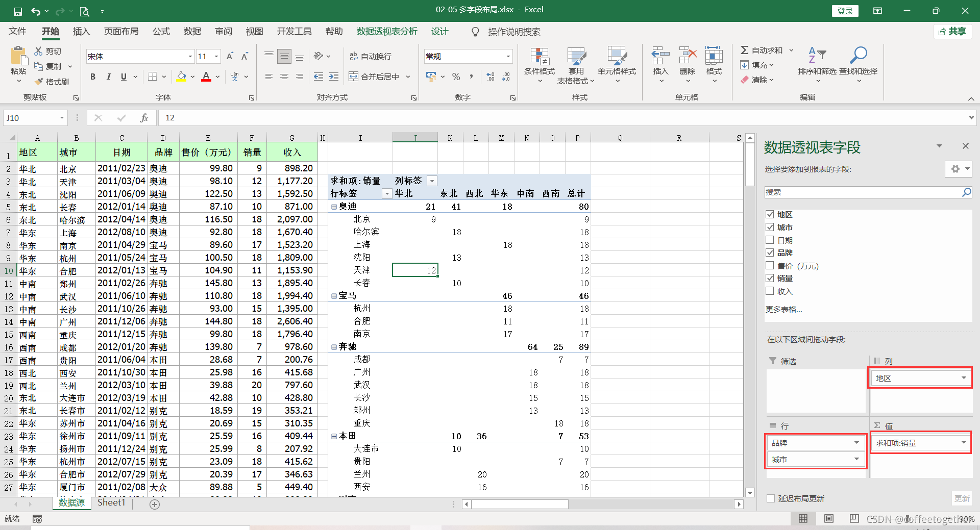Click the center horizontal align icon

284,77
